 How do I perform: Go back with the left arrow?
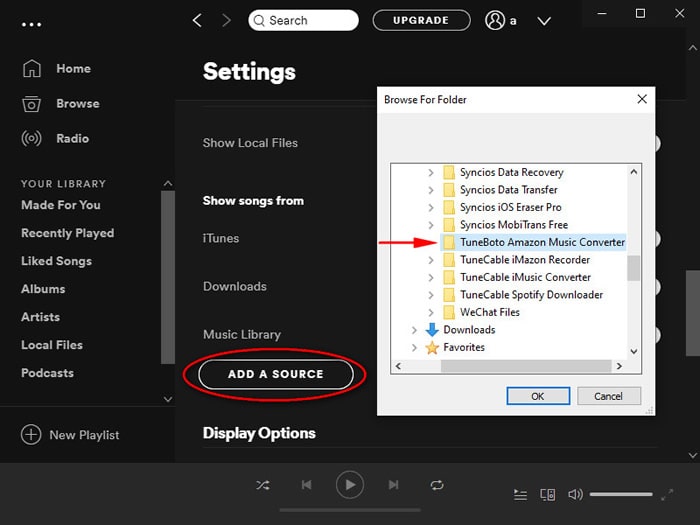coord(197,20)
